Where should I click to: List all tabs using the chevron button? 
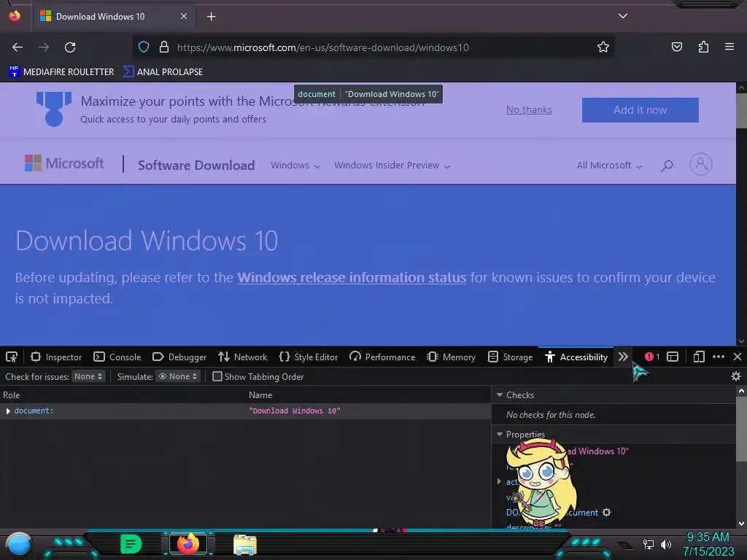coord(623,16)
